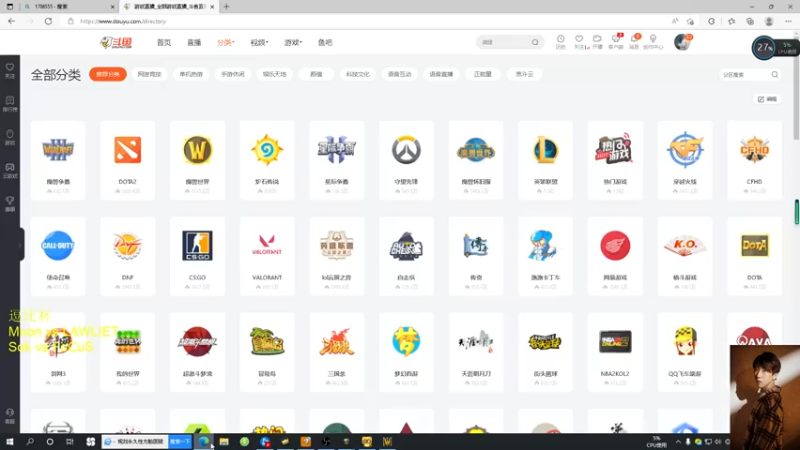Click the user avatar in Douyu header
This screenshot has width=800, height=450.
point(682,42)
